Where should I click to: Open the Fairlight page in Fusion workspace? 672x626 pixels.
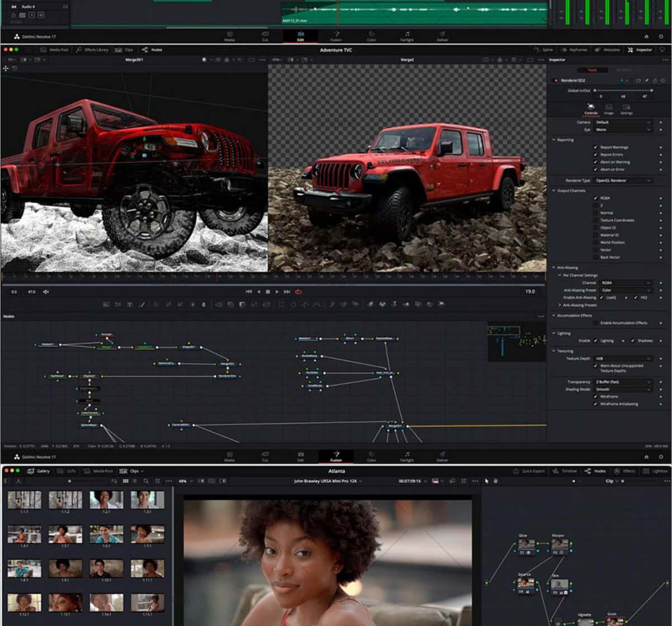407,457
